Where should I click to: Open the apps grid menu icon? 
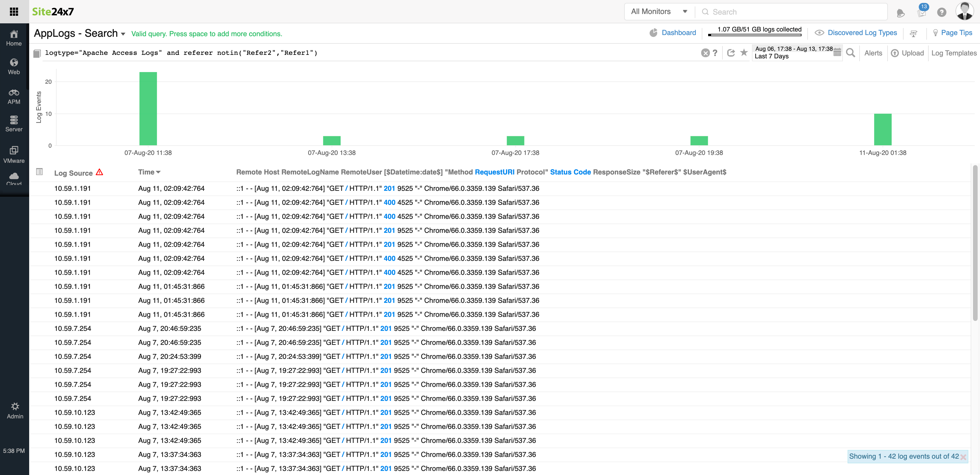pos(14,12)
